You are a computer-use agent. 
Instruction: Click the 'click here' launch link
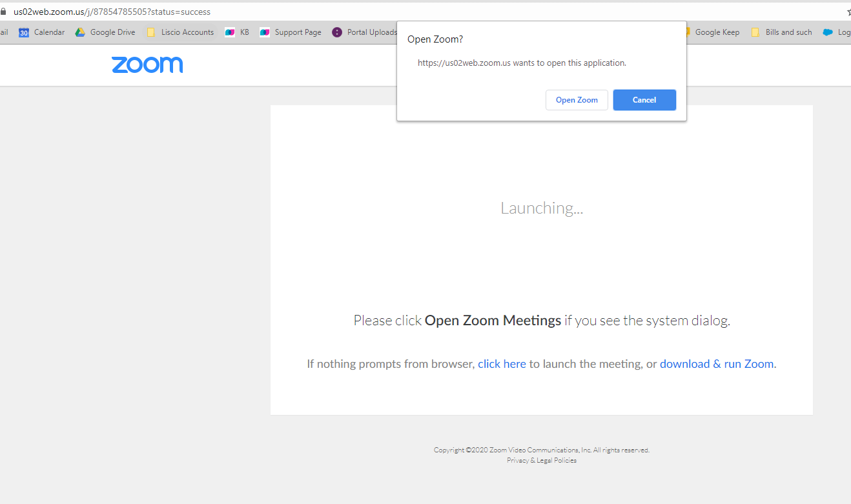tap(502, 364)
